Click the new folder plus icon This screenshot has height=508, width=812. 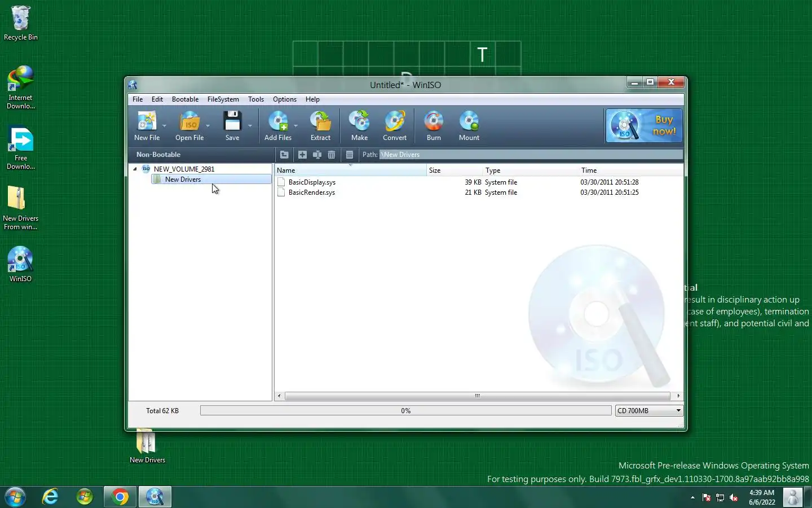(x=302, y=155)
